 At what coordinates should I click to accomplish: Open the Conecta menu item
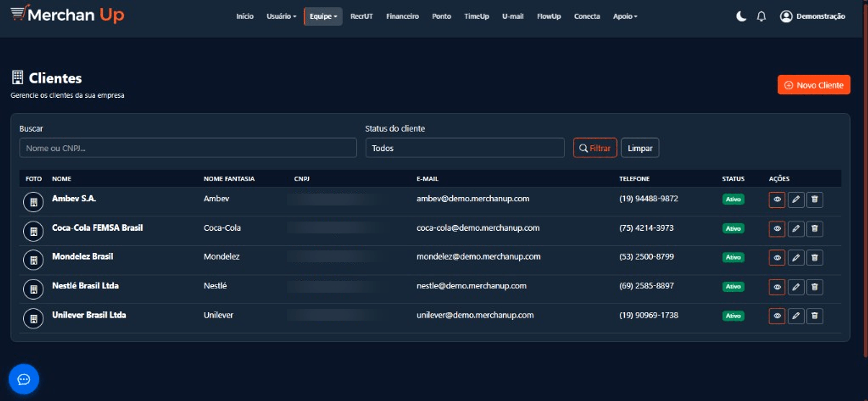click(x=587, y=16)
